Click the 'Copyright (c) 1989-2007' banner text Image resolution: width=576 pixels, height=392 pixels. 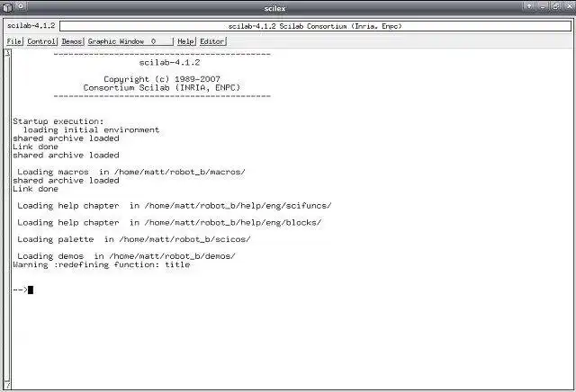pyautogui.click(x=162, y=79)
